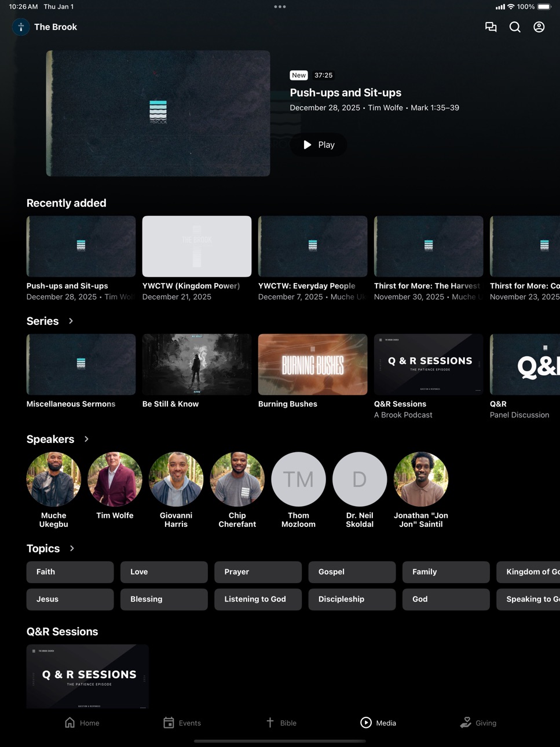560x747 pixels.
Task: Choose the Speaking to God topic
Action: [528, 599]
